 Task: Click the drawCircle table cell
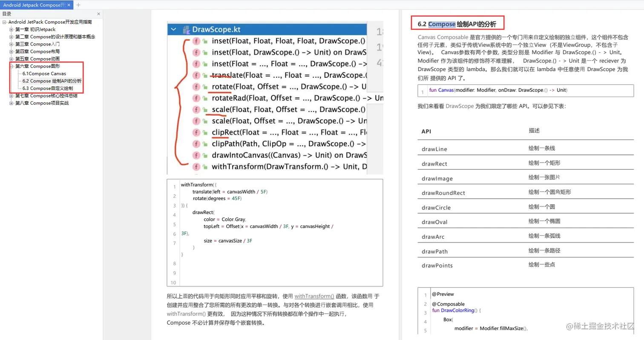tap(436, 208)
